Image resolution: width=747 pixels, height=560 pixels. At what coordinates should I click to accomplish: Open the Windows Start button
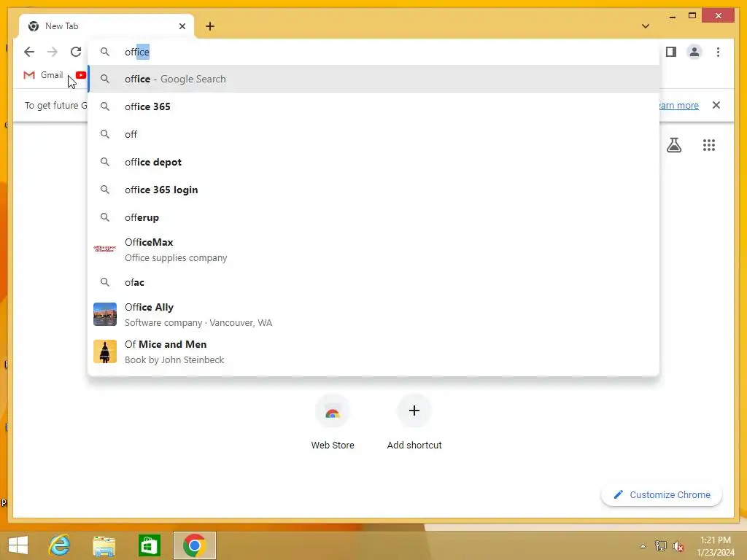[18, 545]
